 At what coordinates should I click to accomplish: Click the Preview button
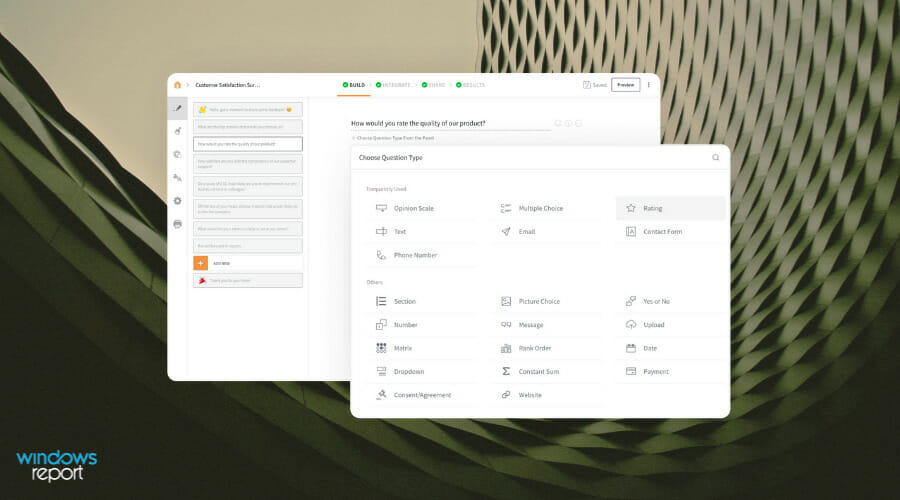626,85
